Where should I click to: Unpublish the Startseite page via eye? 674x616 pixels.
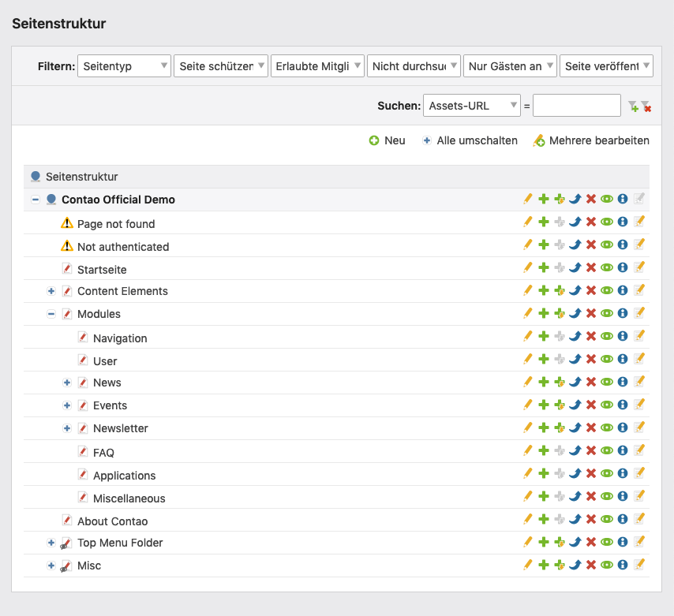point(607,267)
